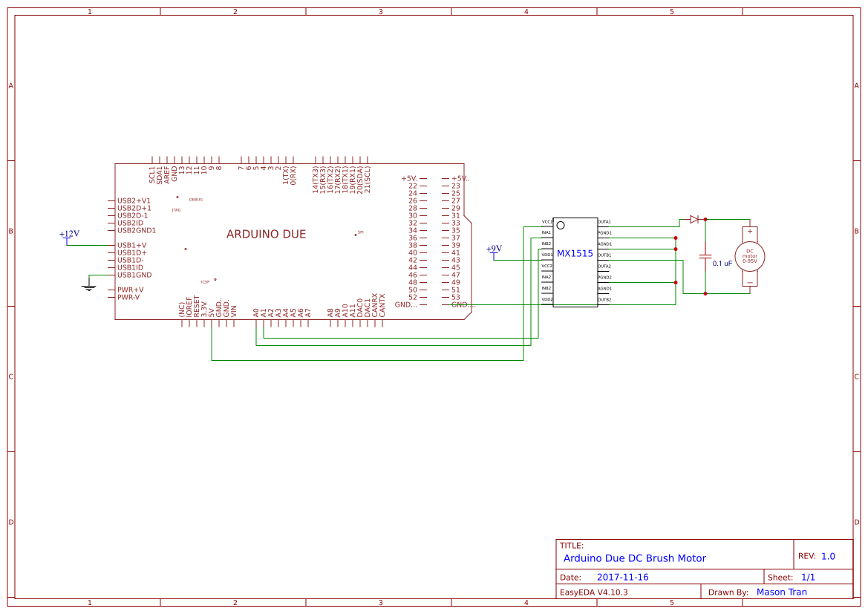Click the OUTA1 pin on MX1515
This screenshot has height=614, width=868.
603,221
